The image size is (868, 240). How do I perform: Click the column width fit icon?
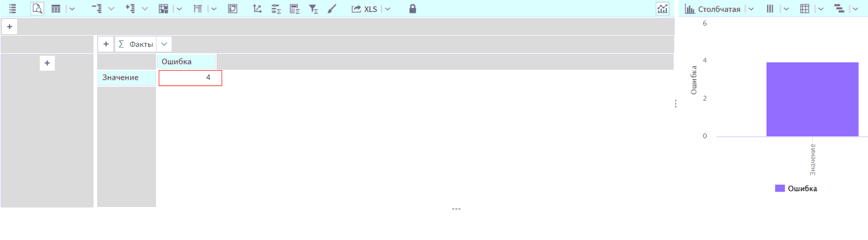[x=198, y=9]
